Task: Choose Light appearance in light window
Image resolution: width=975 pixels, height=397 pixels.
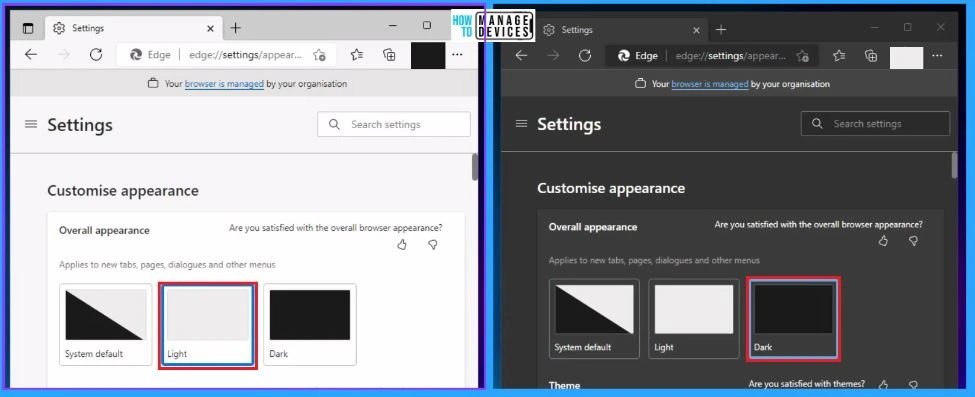Action: click(x=208, y=324)
